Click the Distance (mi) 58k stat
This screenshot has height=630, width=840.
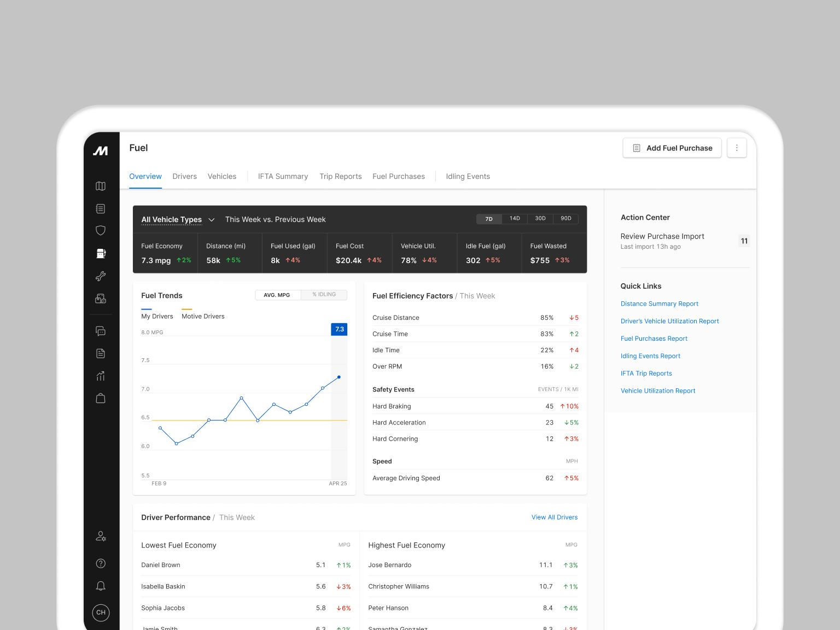pyautogui.click(x=230, y=253)
